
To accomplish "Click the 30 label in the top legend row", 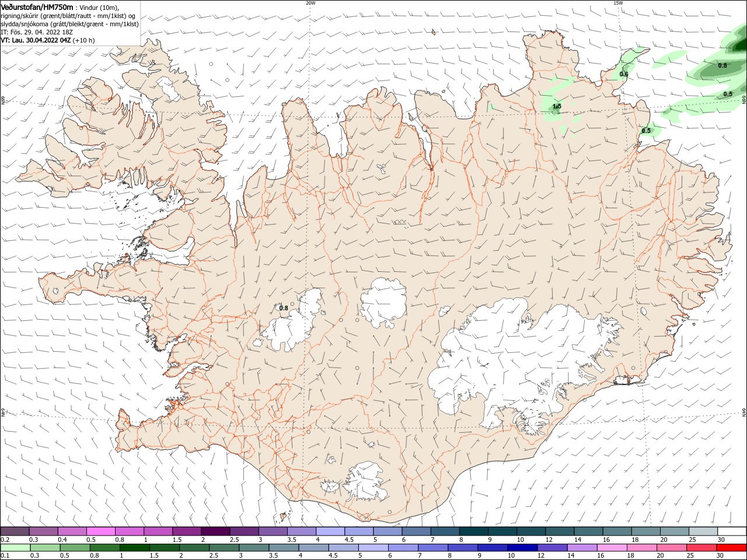I will pos(721,540).
